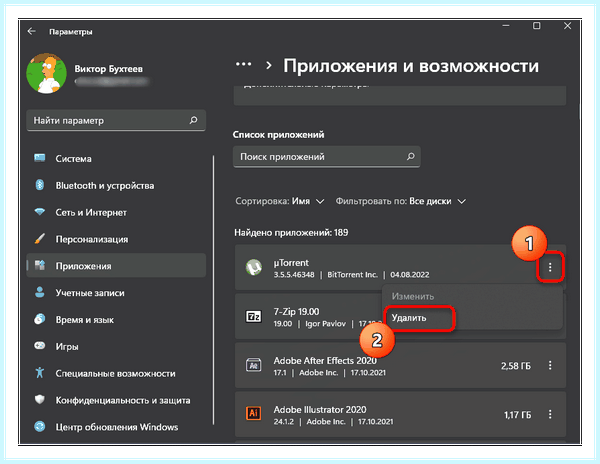Open the Сортировка: Имя dropdown
The image size is (600, 464).
click(x=280, y=201)
